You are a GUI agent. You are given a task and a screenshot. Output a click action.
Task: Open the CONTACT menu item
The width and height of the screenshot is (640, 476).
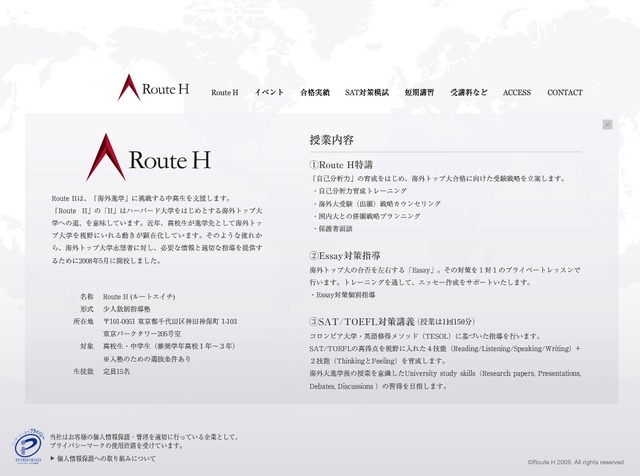[565, 93]
